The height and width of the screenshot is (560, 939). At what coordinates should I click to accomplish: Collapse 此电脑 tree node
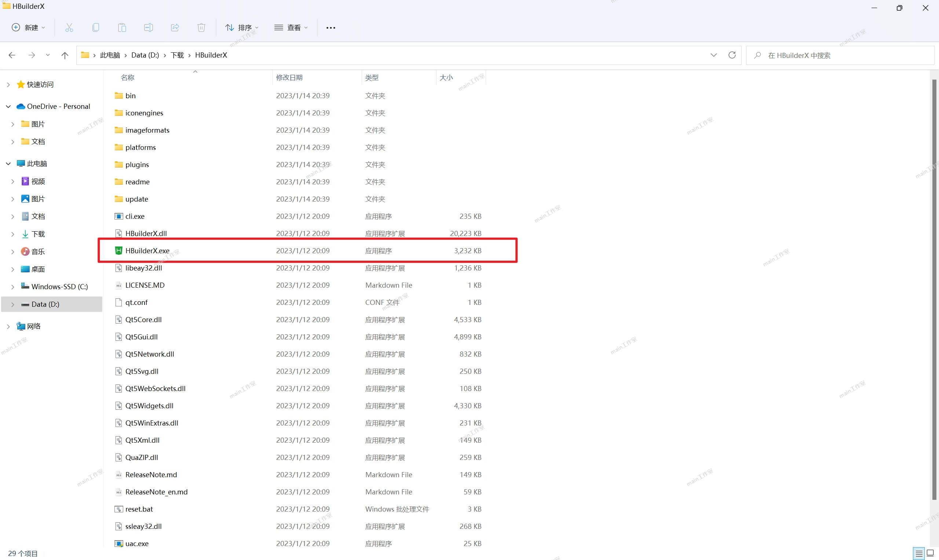tap(8, 163)
